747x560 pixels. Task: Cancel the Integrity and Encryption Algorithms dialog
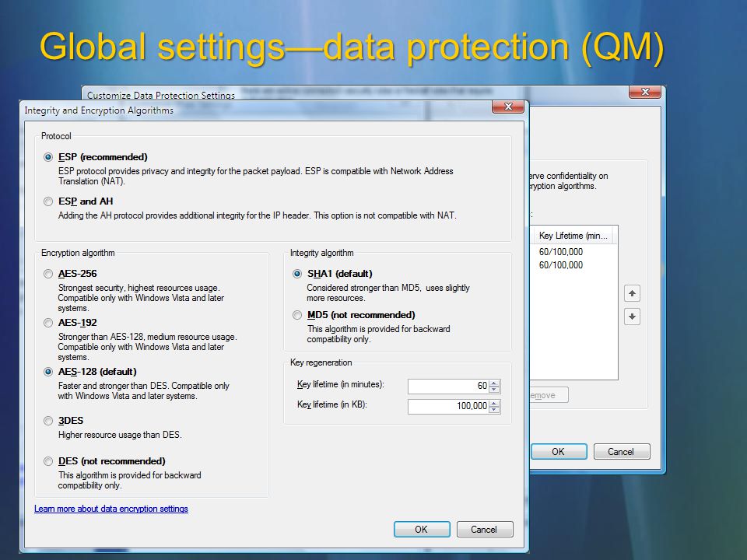485,530
